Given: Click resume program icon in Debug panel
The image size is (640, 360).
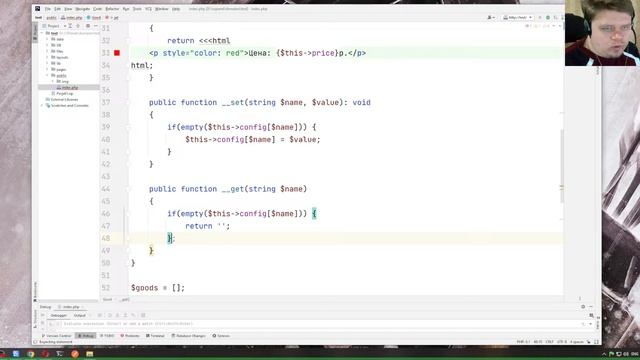Looking at the screenshot, I should (x=42, y=315).
